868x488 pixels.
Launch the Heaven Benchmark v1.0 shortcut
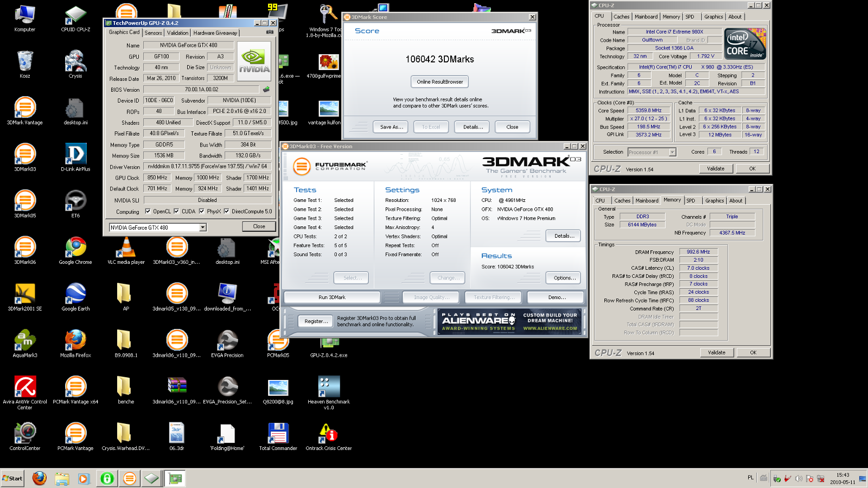click(x=329, y=392)
